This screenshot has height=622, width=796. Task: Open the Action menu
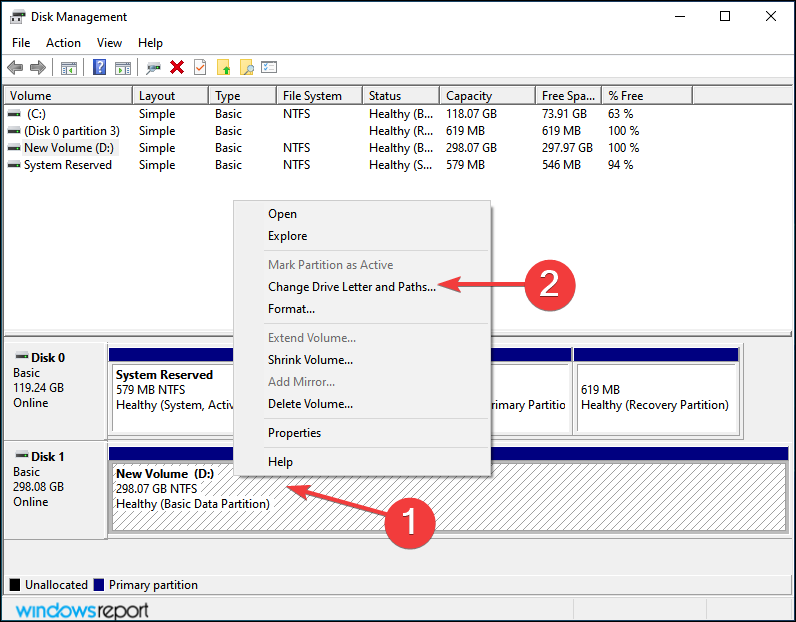[x=63, y=43]
